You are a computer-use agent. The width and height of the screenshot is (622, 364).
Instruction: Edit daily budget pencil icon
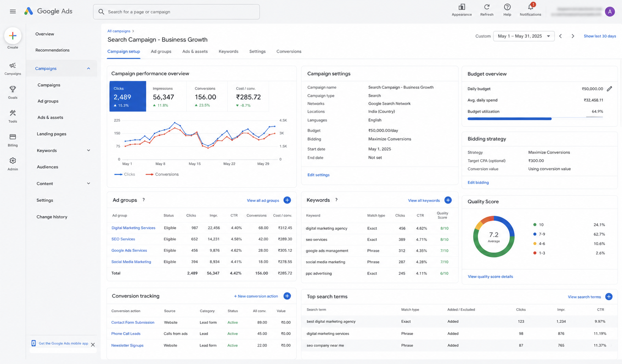609,89
